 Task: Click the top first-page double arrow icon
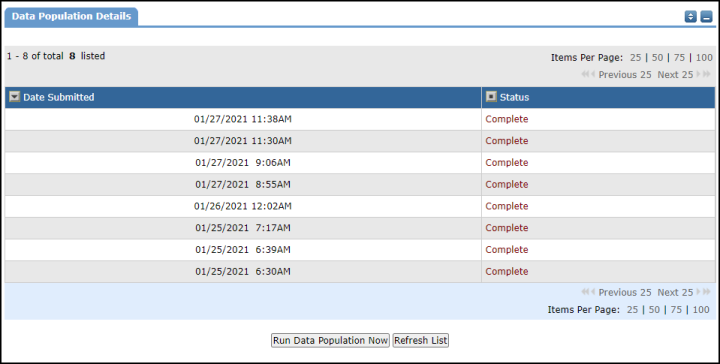point(585,74)
